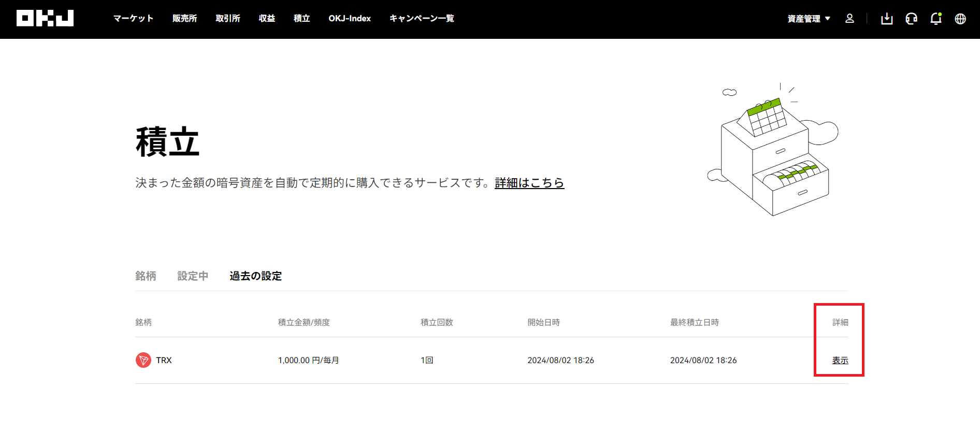Select the 過去の設定 tab

255,276
